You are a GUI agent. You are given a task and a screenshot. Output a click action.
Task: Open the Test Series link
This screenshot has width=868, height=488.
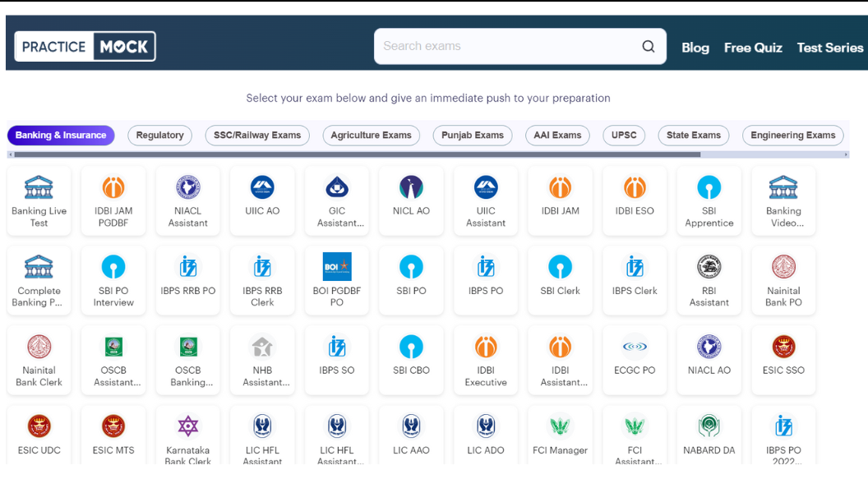point(830,48)
